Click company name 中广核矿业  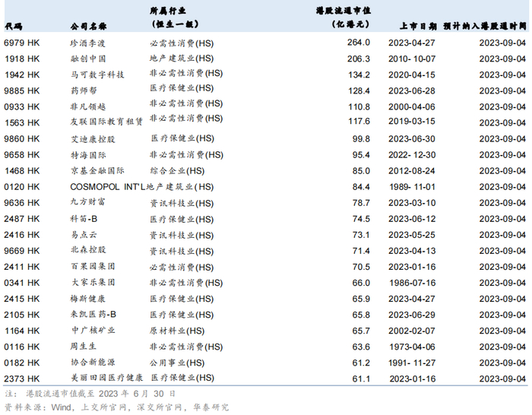tap(93, 331)
